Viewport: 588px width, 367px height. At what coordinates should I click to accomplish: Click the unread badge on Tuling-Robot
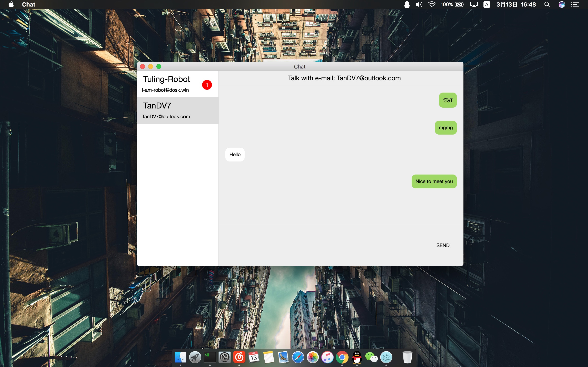[207, 85]
